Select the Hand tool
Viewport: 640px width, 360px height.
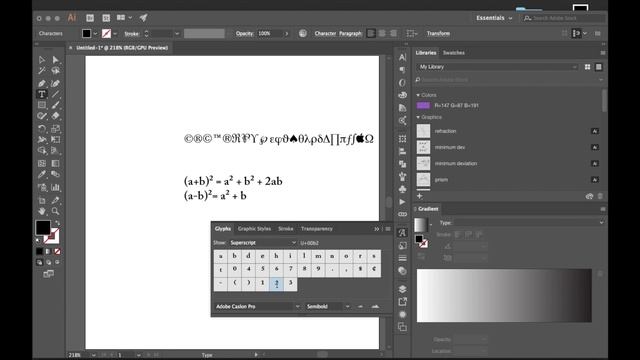click(42, 211)
